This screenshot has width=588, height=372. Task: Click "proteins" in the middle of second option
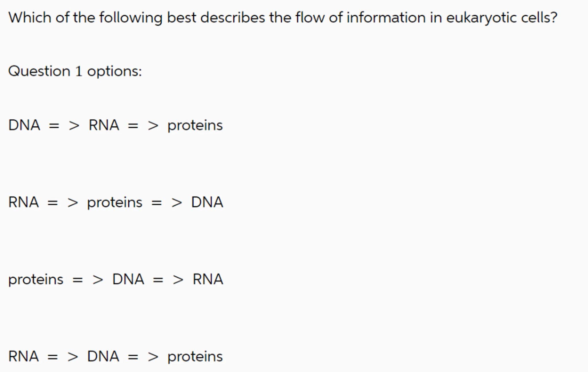[115, 203]
